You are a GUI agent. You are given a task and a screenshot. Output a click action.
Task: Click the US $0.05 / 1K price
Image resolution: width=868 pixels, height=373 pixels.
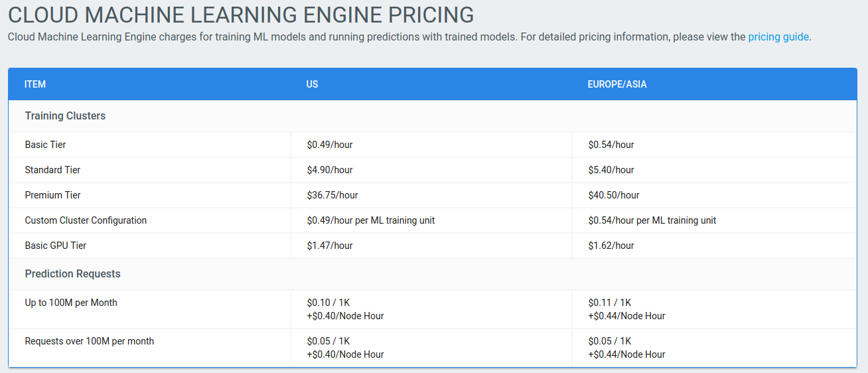point(328,341)
